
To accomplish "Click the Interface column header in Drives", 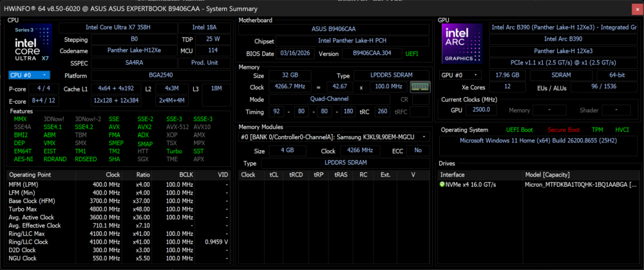I will click(x=480, y=175).
